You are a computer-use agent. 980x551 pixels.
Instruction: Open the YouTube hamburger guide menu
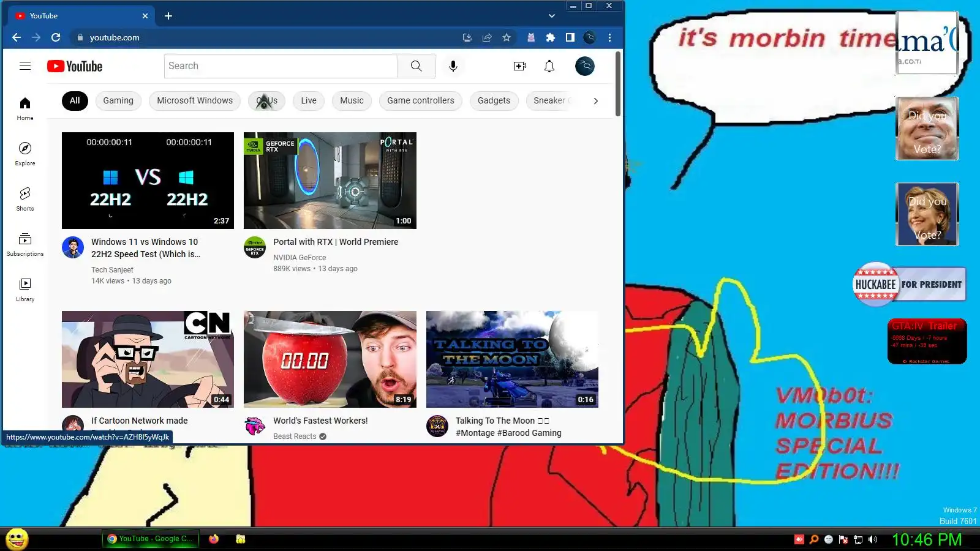(25, 66)
